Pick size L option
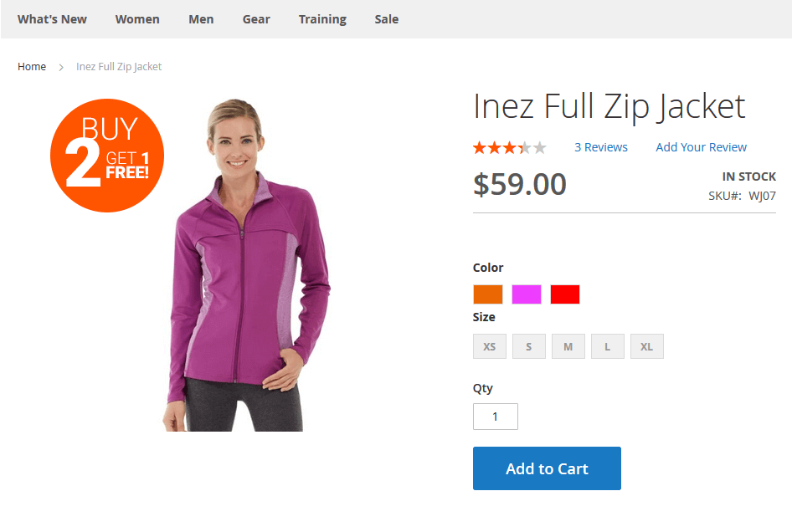This screenshot has width=792, height=532. pos(608,346)
